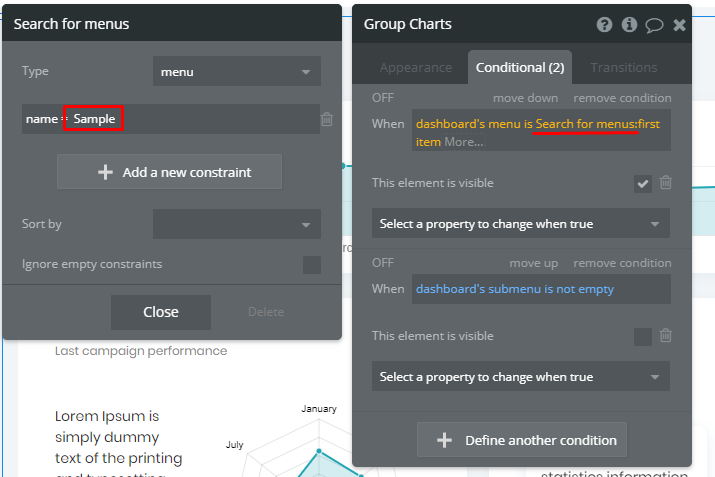Switch to the Appearance tab
The image size is (715, 477).
(x=416, y=67)
